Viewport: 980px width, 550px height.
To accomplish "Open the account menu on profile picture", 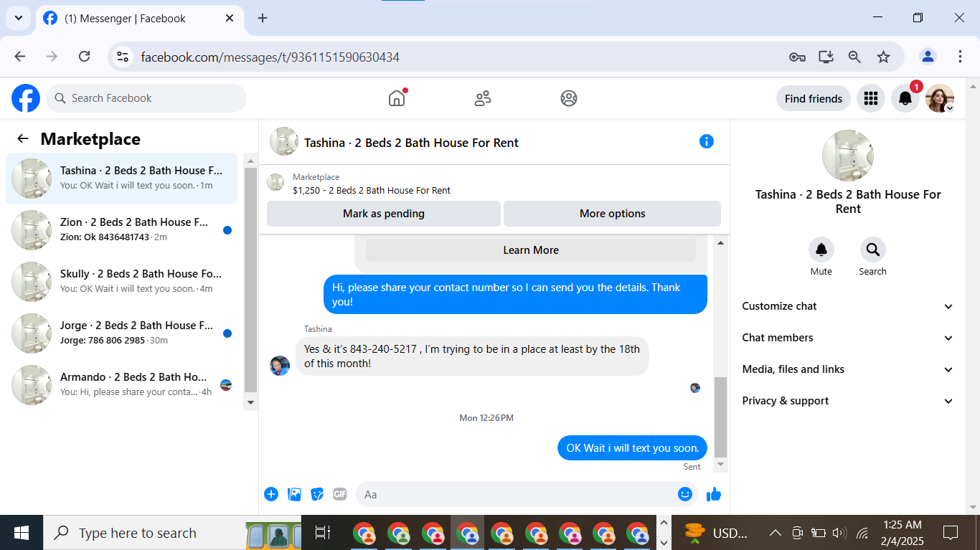I will tap(940, 98).
